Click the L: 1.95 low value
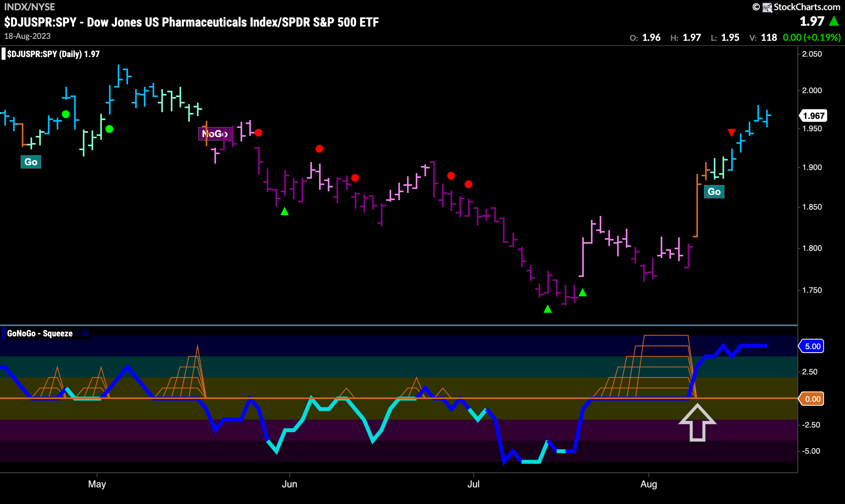The width and height of the screenshot is (845, 504). tap(725, 38)
